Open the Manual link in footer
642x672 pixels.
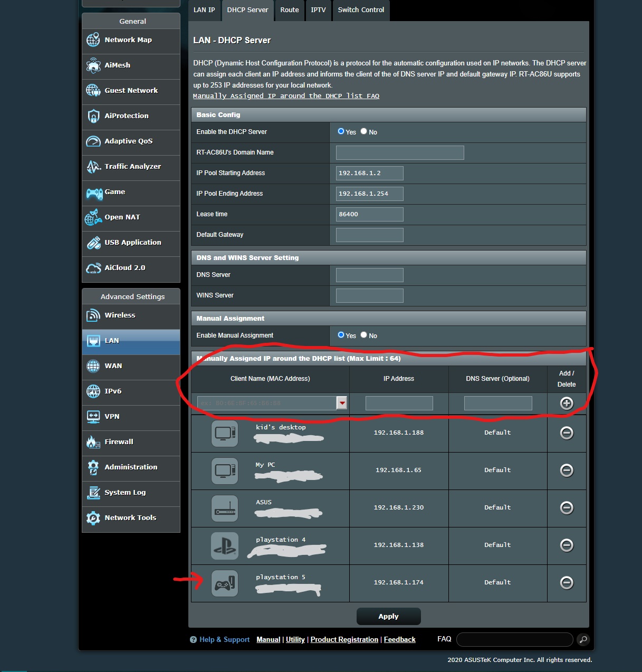coord(268,640)
